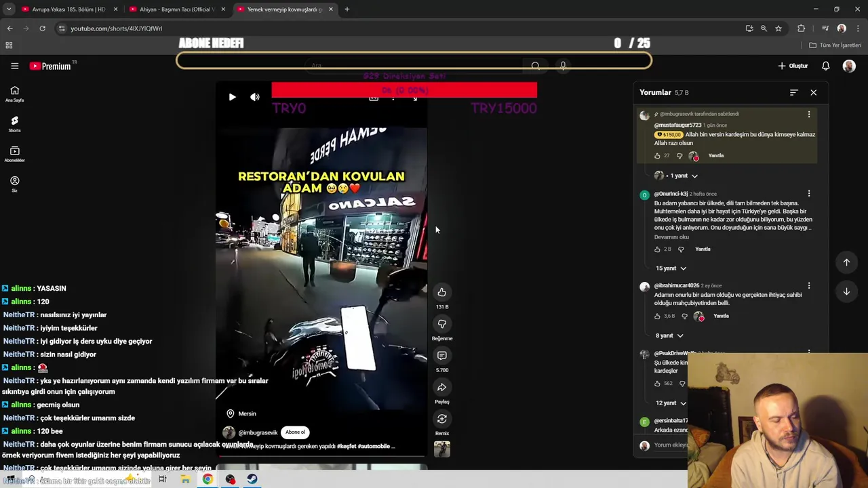Open the media control icon in toolbar
The height and width of the screenshot is (488, 868).
click(825, 28)
